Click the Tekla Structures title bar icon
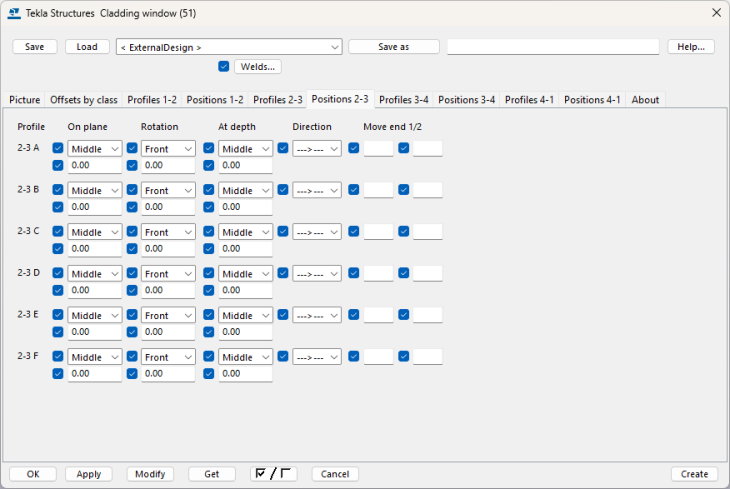Viewport: 730px width, 489px height. tap(14, 12)
